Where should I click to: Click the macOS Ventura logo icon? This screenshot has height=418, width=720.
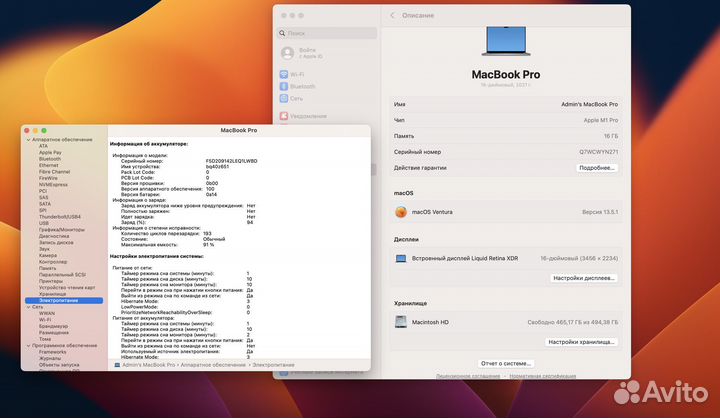point(401,212)
